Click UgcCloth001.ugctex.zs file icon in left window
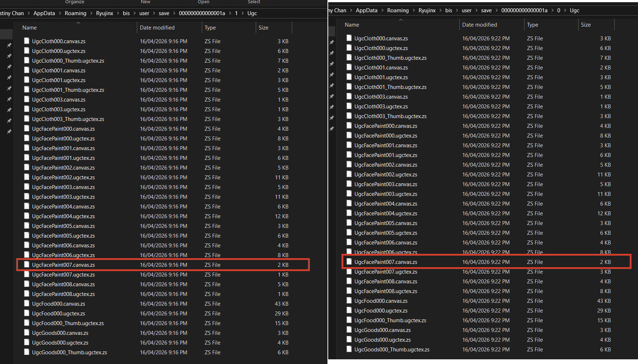Screen dimensions: 638x364 pos(27,80)
